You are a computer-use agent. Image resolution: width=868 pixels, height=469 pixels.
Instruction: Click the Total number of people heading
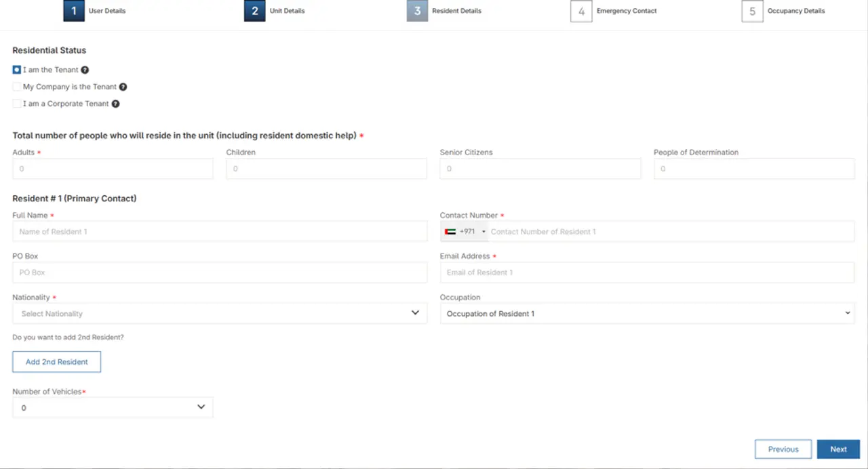point(184,136)
